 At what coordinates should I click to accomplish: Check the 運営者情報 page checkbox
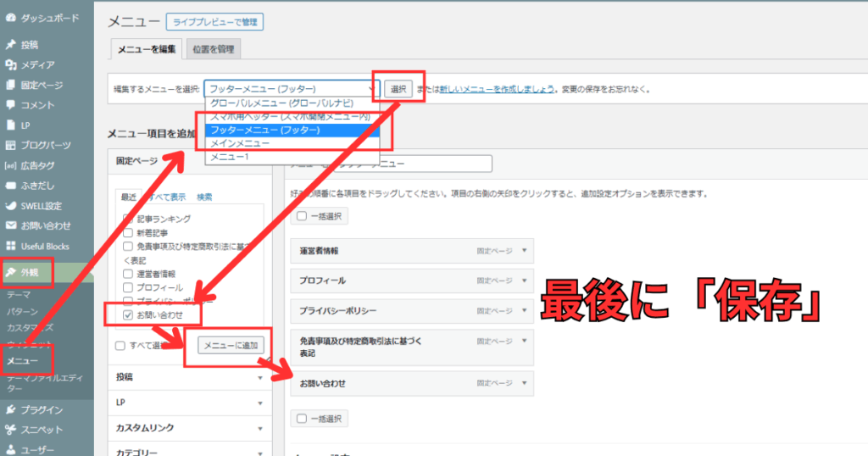[x=128, y=274]
